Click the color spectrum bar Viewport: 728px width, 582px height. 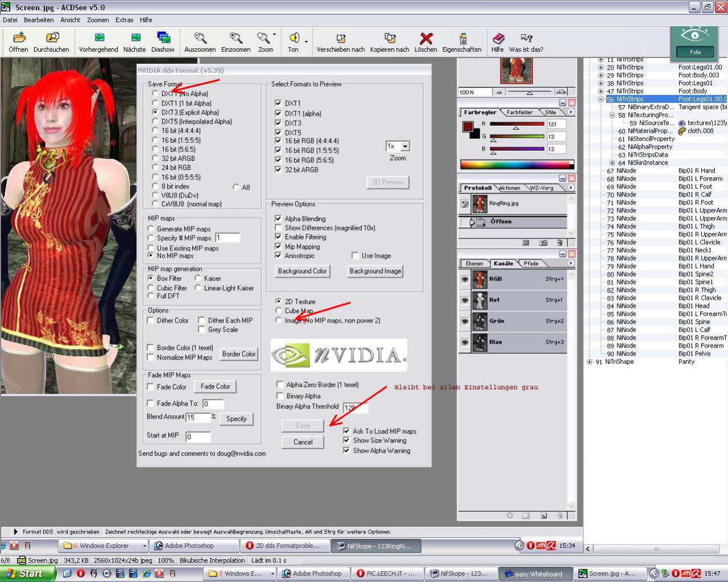click(x=516, y=165)
